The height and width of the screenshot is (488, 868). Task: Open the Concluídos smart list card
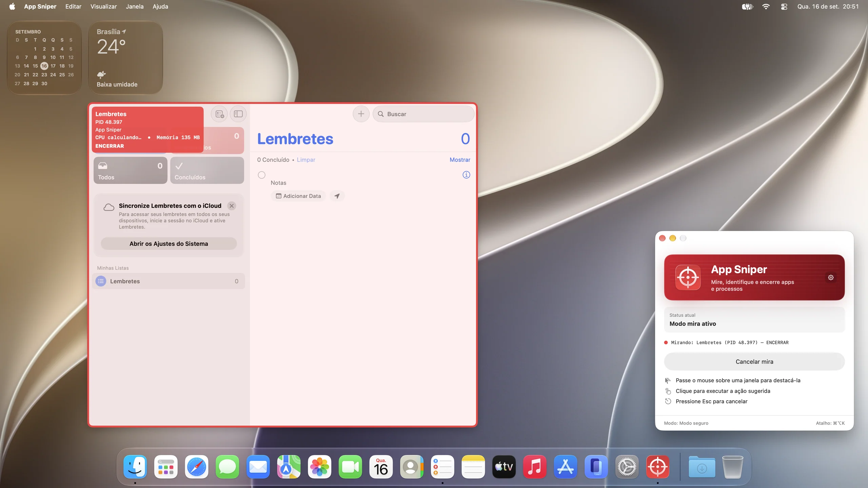pos(207,170)
